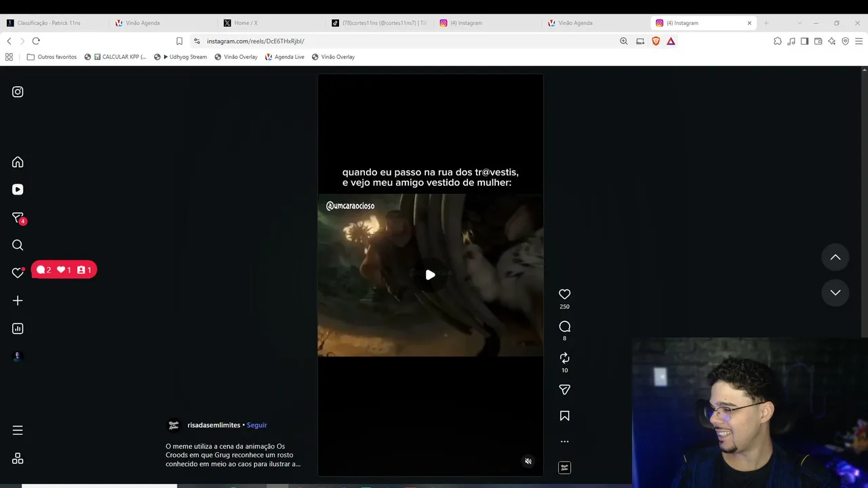Open the Udhyog Stream bookmark
868x488 pixels.
180,57
